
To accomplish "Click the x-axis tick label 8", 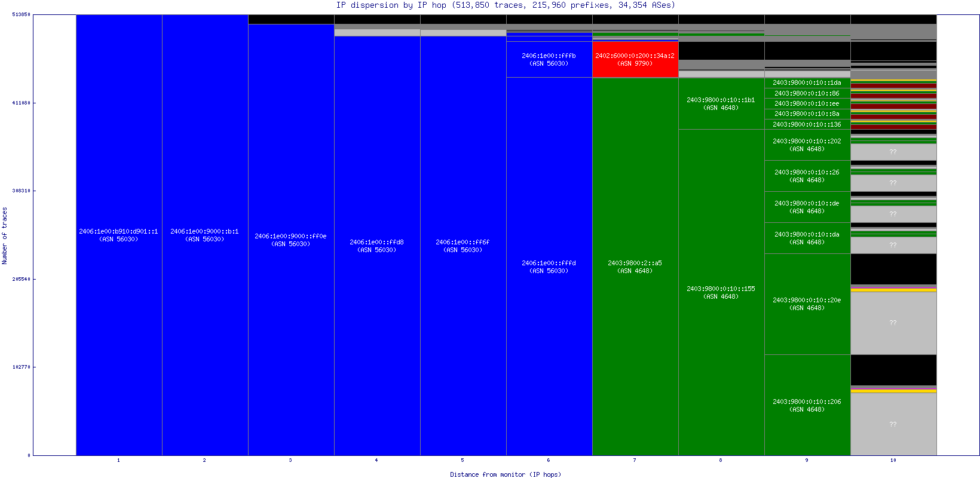I will coord(721,460).
